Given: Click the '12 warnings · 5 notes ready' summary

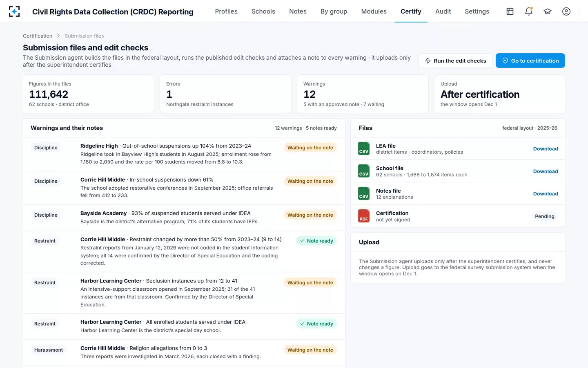Looking at the screenshot, I should [x=306, y=128].
